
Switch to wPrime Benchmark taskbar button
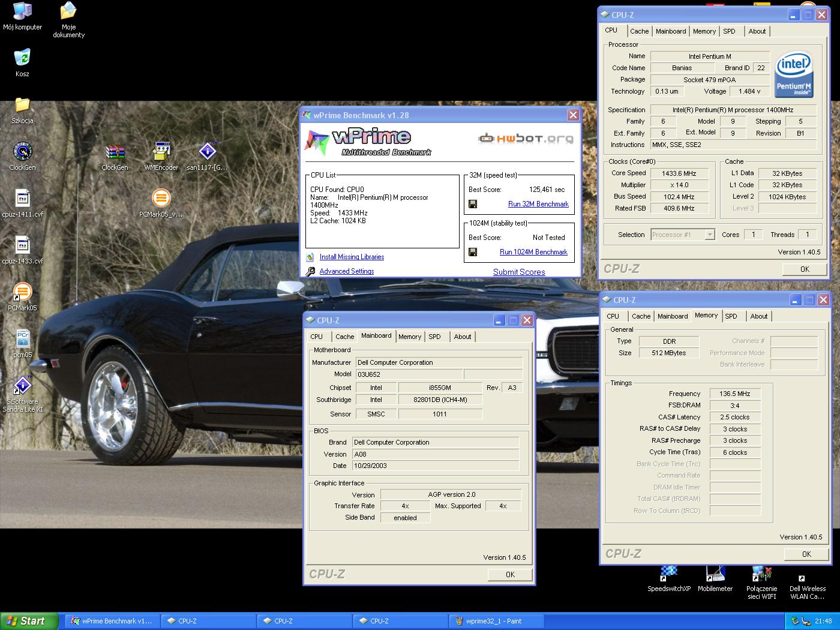coord(112,621)
